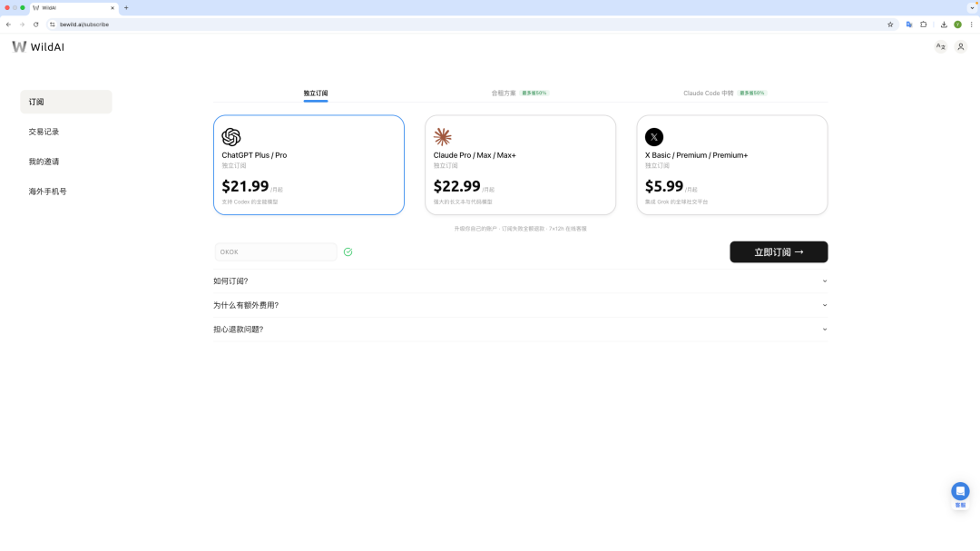Bookmark this page with star icon

coord(890,25)
